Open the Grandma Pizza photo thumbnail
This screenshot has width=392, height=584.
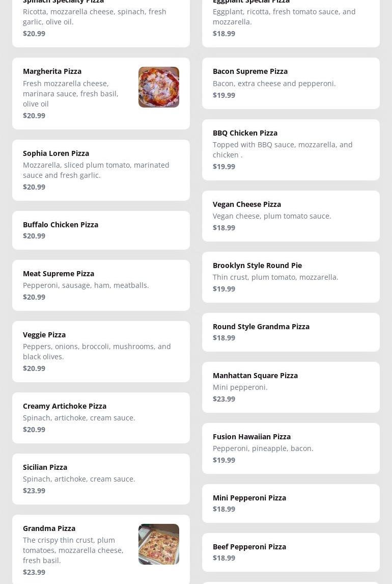tap(158, 544)
